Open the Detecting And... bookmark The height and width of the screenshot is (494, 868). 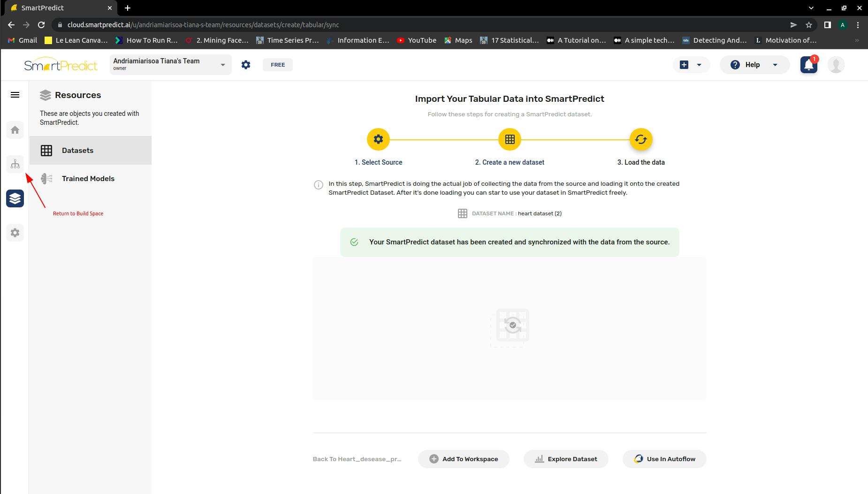[x=715, y=40]
